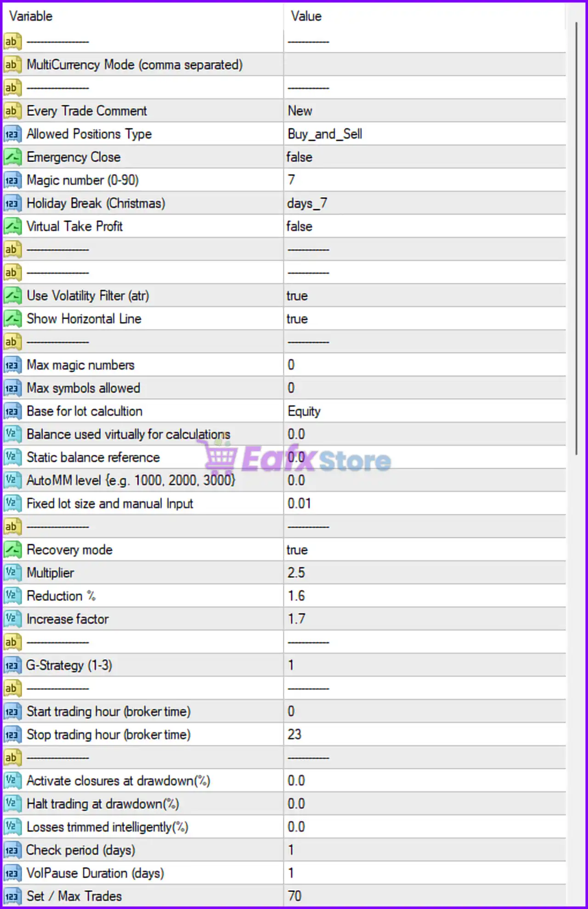Click the integer icon beside Holiday Break (Christmas)
588x909 pixels.
click(x=12, y=203)
